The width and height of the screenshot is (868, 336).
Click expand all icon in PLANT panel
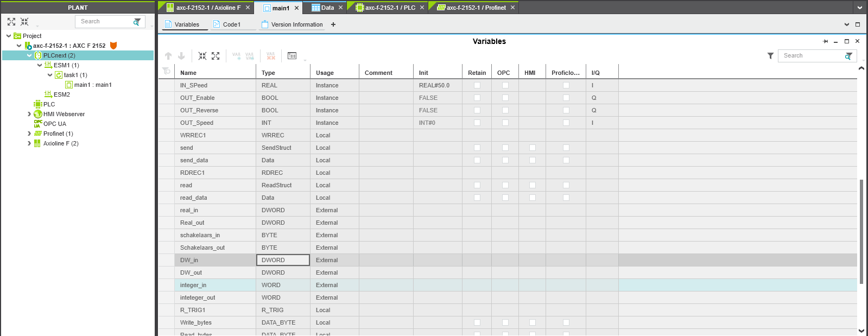tap(11, 22)
